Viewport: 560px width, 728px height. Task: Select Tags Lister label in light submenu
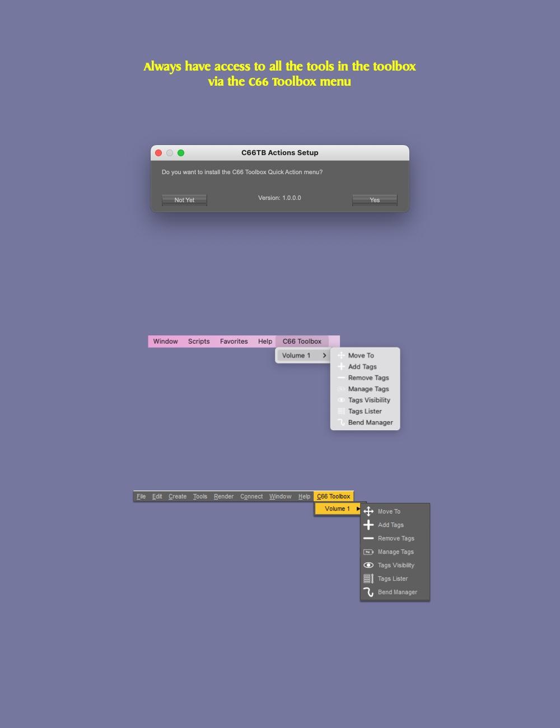click(x=365, y=412)
